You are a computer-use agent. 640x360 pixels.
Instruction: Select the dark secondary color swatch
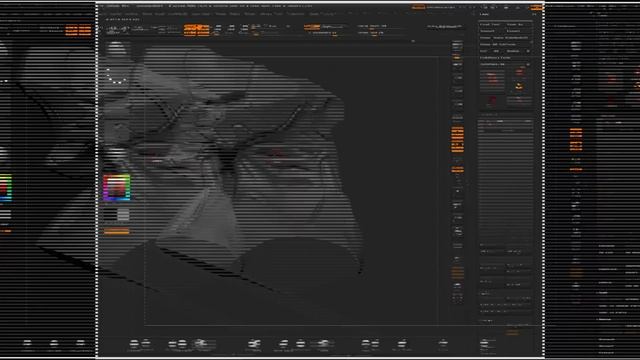click(x=109, y=214)
